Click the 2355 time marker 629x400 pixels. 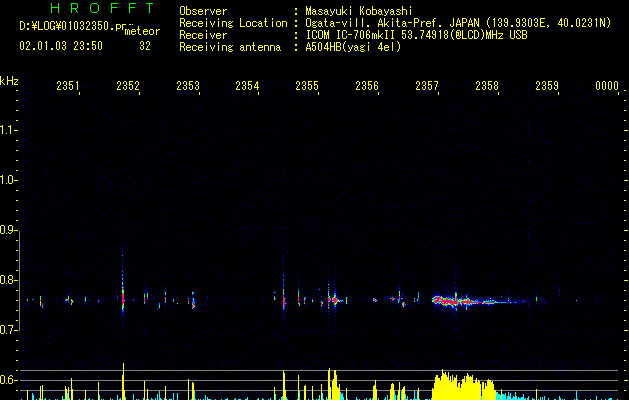click(307, 85)
